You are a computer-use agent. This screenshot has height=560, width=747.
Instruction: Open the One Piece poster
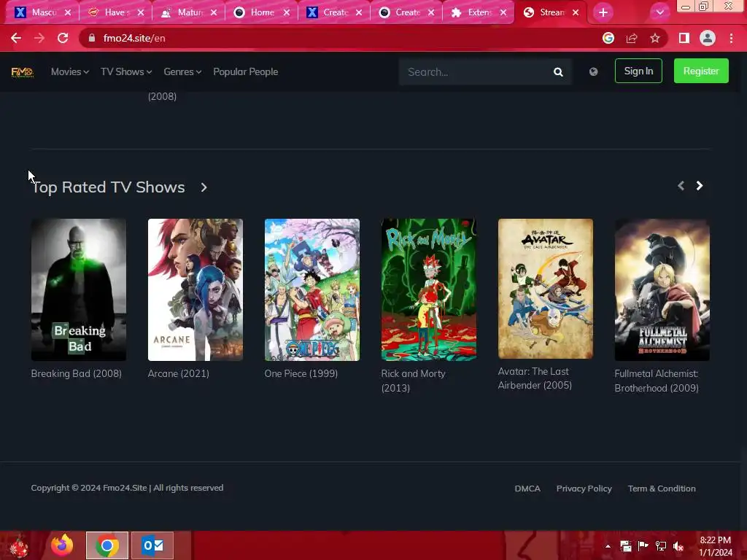(x=312, y=289)
